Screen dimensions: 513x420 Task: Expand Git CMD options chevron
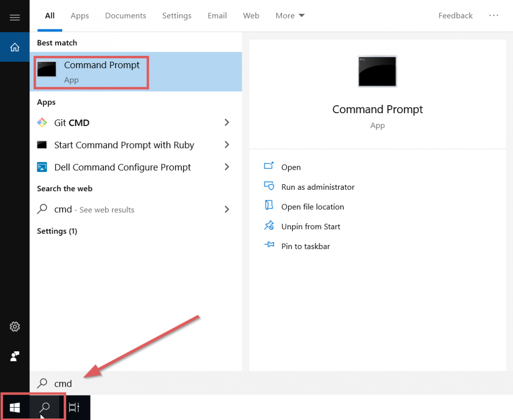click(x=227, y=123)
